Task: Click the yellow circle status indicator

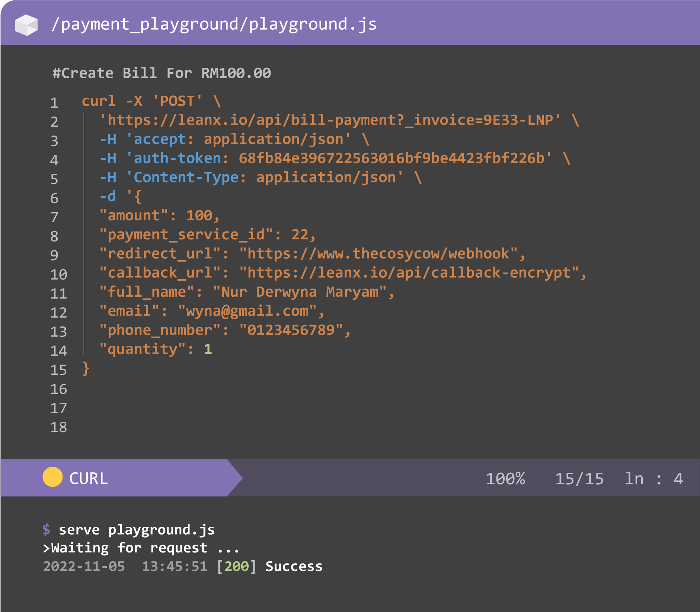Action: [52, 477]
